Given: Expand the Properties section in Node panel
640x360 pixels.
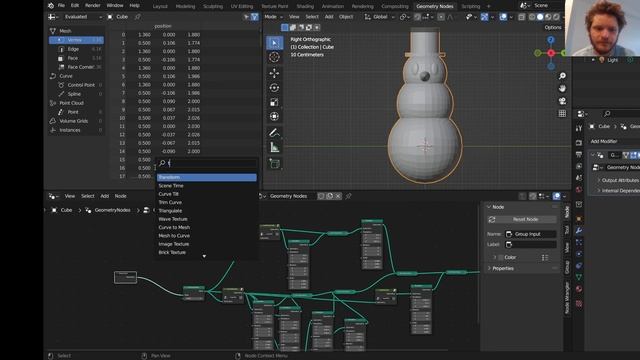Looking at the screenshot, I should coord(489,269).
